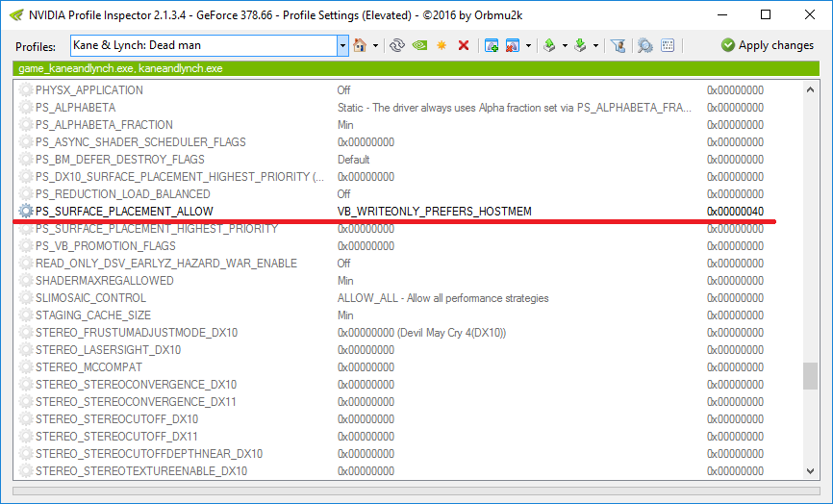Toggle the customized settings filter icon
Viewport: 833px width, 504px height.
click(618, 45)
